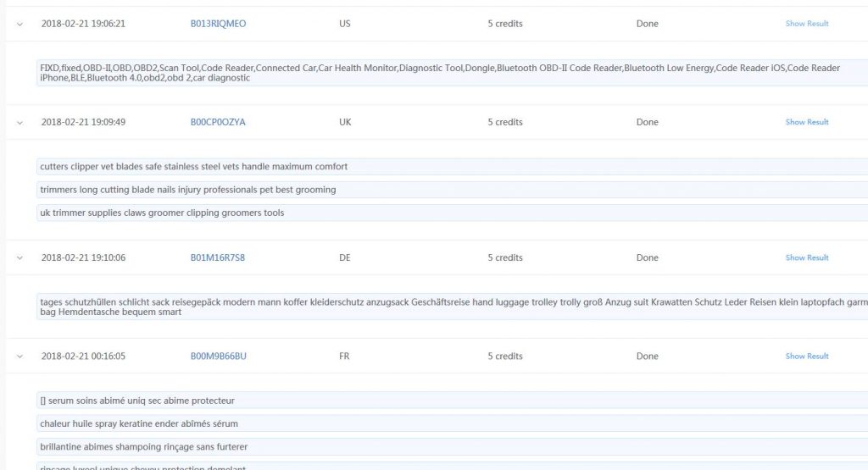Click the B01M16R7S8 product link
868x470 pixels.
click(x=217, y=257)
